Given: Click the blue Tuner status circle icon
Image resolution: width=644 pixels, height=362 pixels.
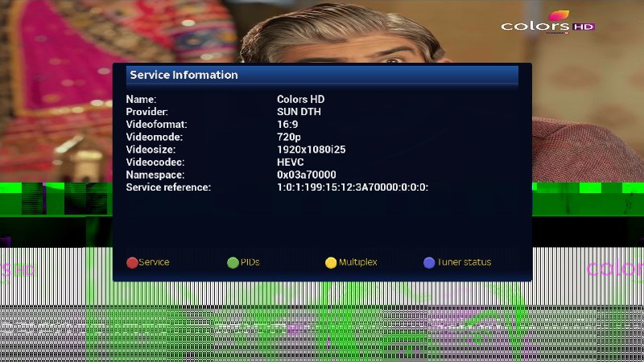Looking at the screenshot, I should pyautogui.click(x=429, y=263).
